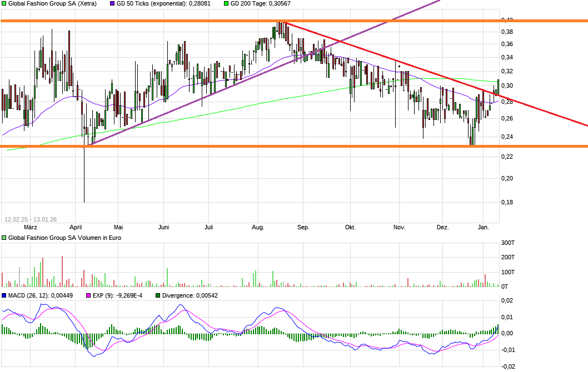Select the Global Fashion Group SA (Xetra) legend label
The image size is (588, 372).
click(52, 3)
